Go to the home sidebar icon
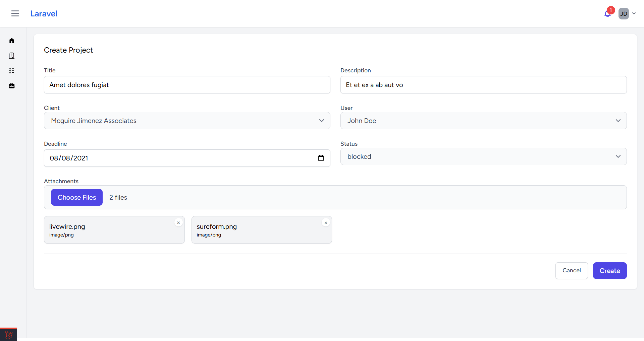 pos(12,41)
